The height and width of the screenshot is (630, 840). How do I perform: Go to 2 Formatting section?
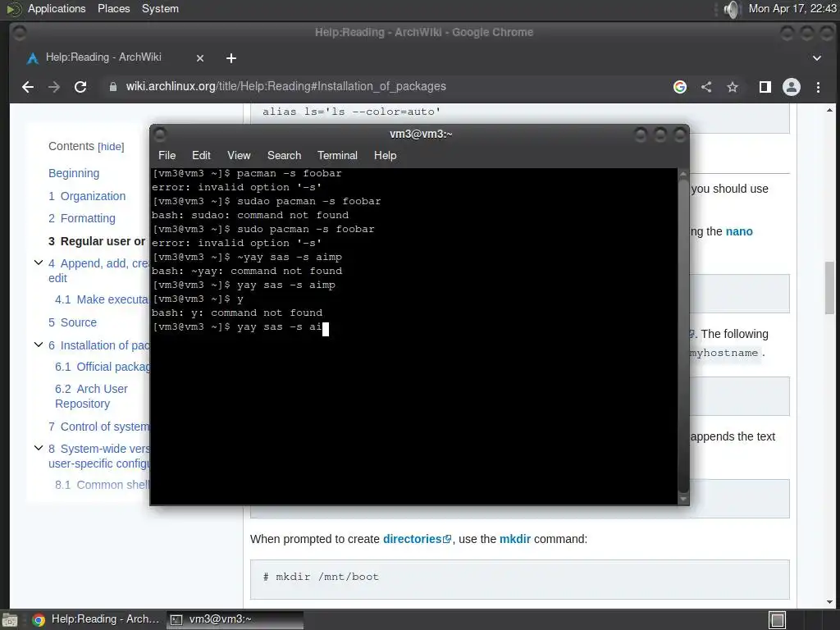coord(82,218)
